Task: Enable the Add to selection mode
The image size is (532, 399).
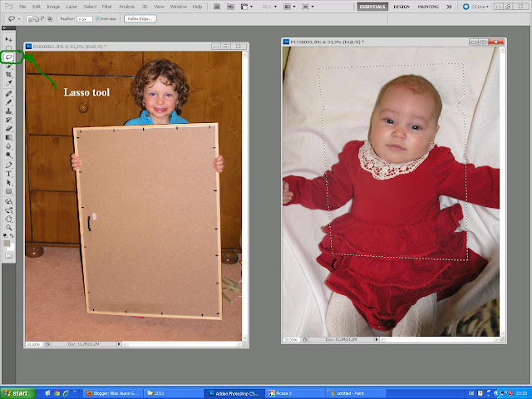Action: tap(37, 19)
